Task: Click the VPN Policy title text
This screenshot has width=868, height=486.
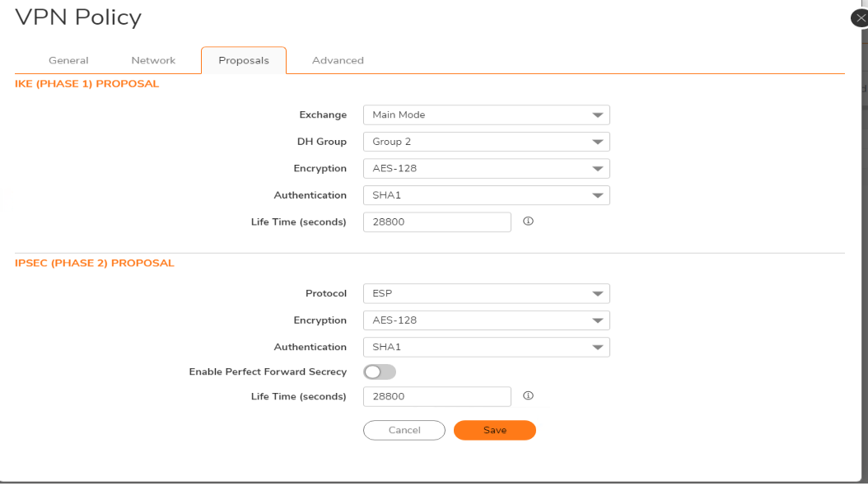Action: 78,17
